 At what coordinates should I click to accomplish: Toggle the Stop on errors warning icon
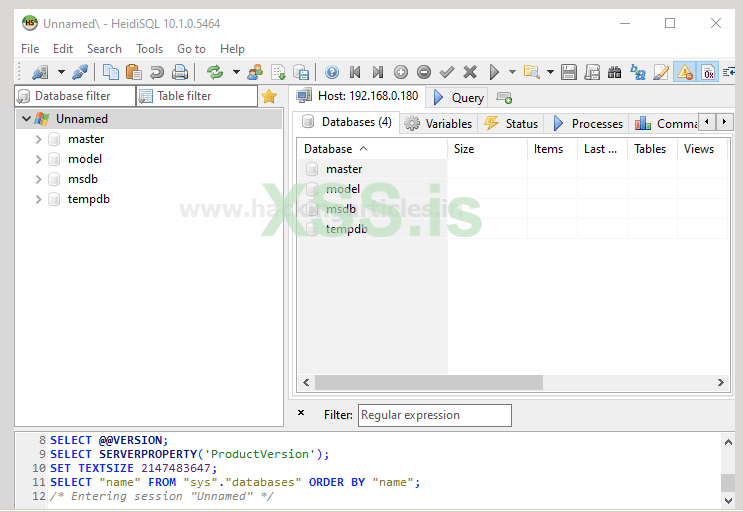tap(685, 72)
